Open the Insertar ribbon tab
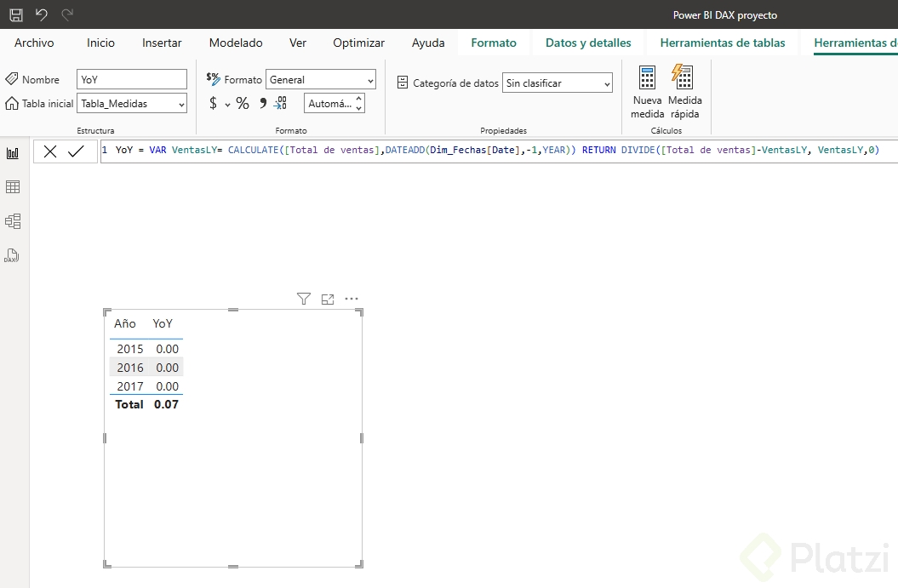 pos(162,43)
